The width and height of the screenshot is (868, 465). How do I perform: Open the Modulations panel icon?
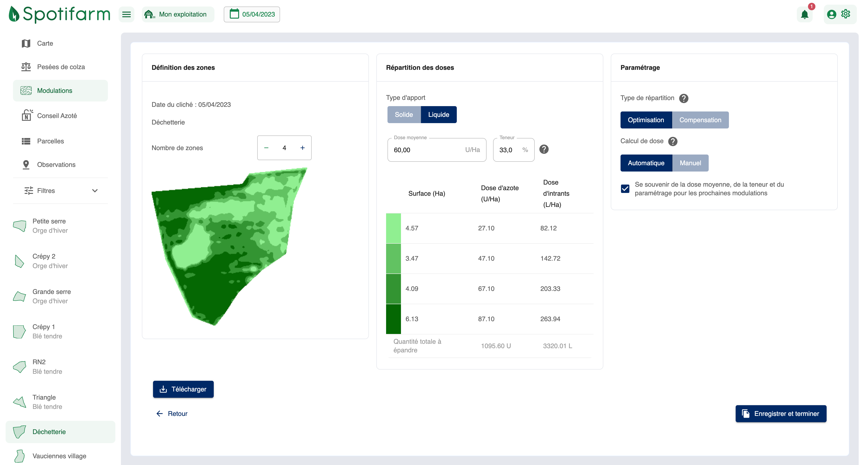pos(26,90)
